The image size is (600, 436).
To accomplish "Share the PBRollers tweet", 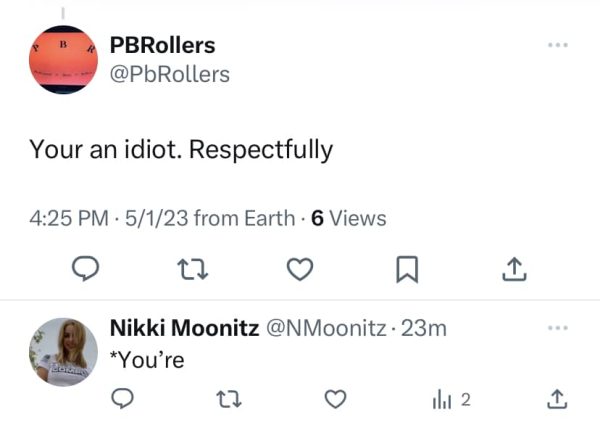I will 512,268.
